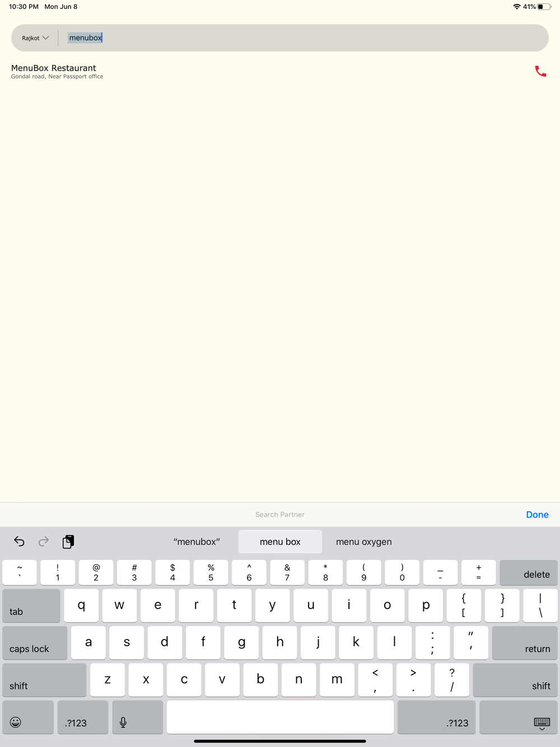Tap the pipe backslash key
The width and height of the screenshot is (560, 747).
pyautogui.click(x=540, y=605)
